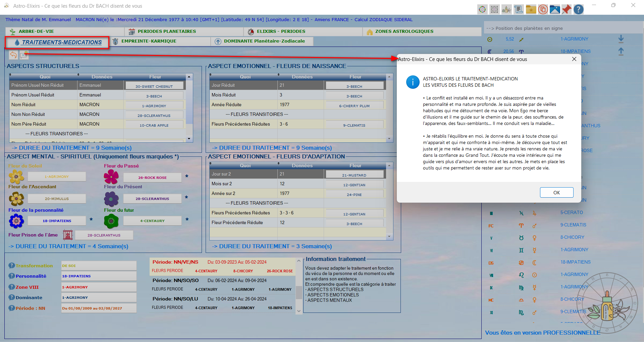Open the starred favorites folder icon
Viewport: 644px width, 342px height.
531,9
